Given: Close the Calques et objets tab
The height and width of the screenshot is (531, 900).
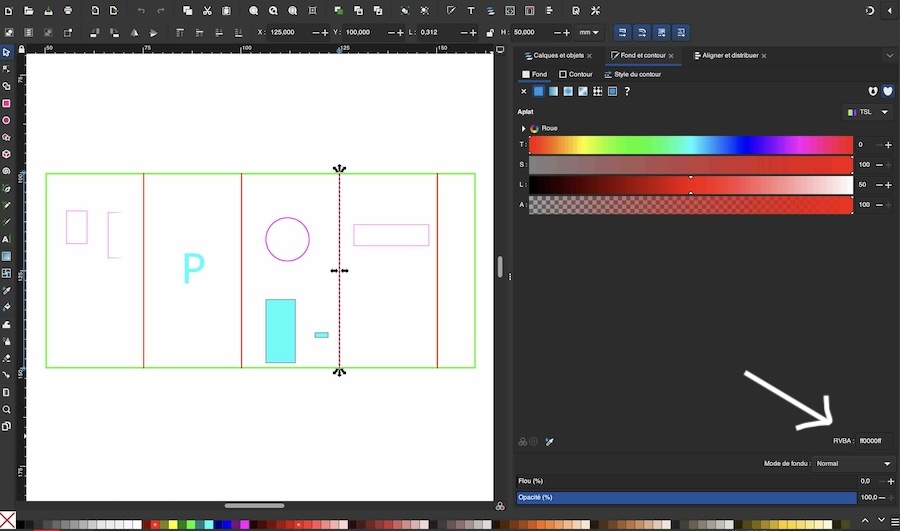Looking at the screenshot, I should pyautogui.click(x=589, y=56).
